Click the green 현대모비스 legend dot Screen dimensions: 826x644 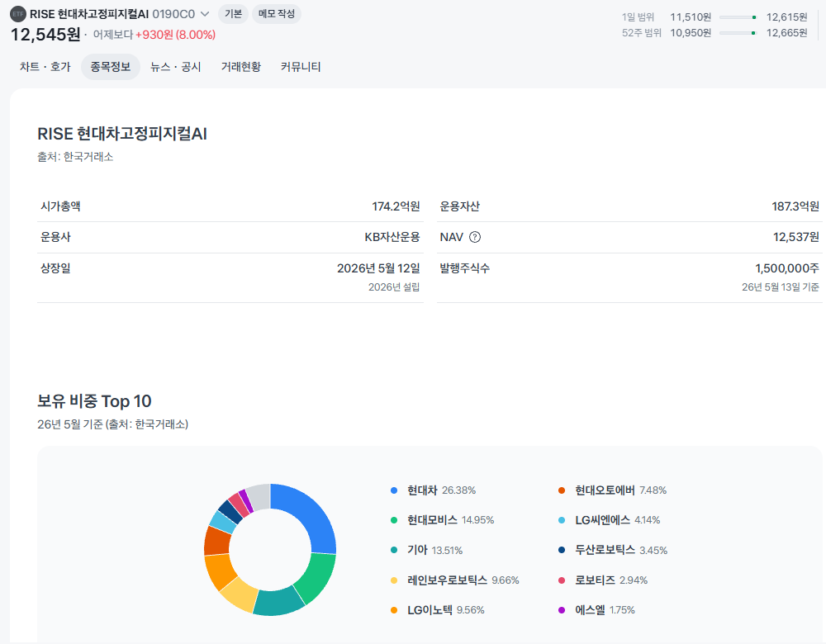tap(394, 520)
